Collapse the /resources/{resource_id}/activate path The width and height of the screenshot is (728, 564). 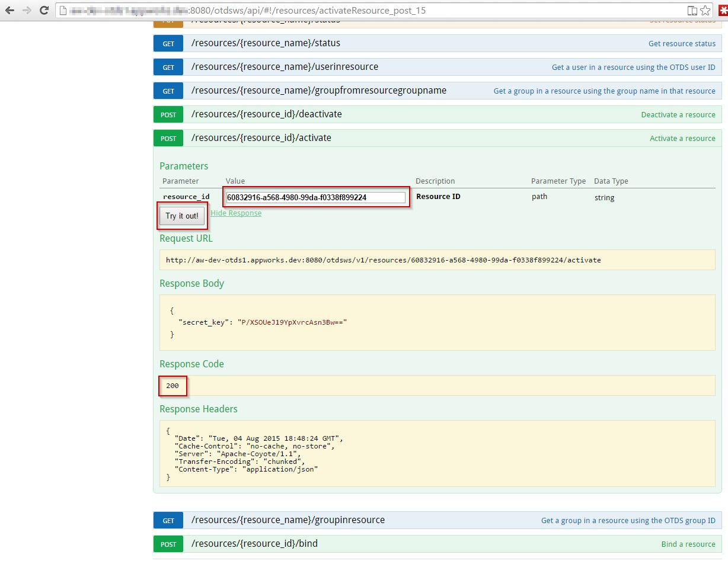click(261, 138)
